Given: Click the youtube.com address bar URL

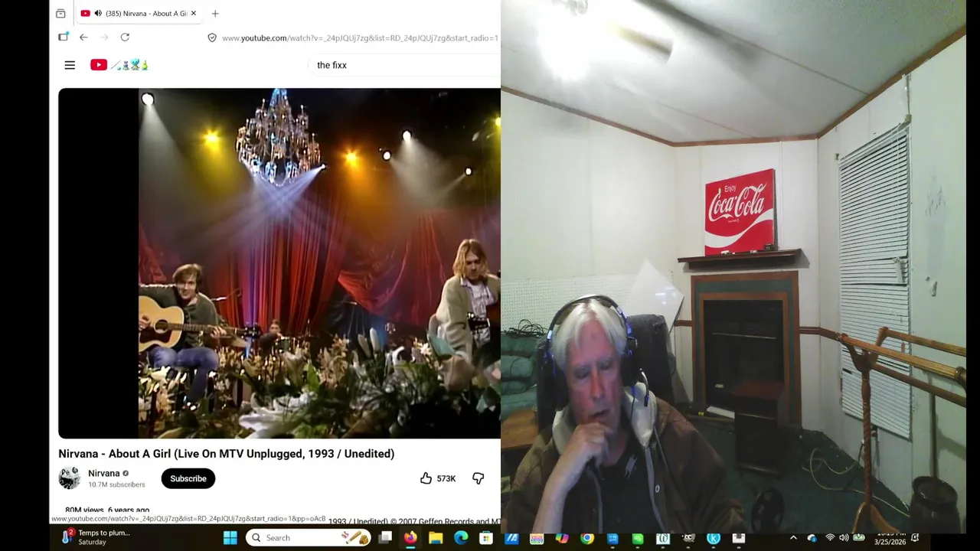Looking at the screenshot, I should click(360, 37).
